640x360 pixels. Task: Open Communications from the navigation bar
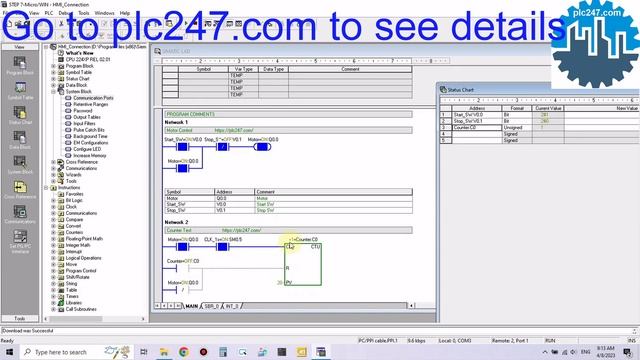coord(20,215)
